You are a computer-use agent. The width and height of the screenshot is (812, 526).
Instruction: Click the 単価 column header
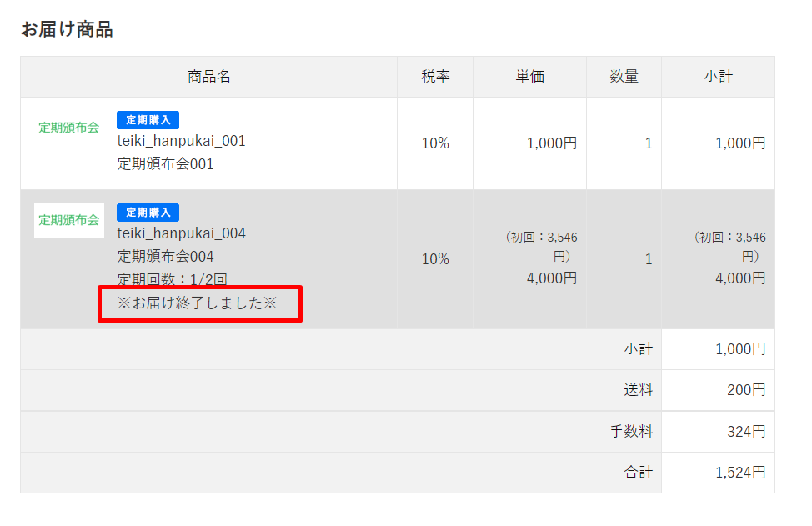click(x=529, y=77)
